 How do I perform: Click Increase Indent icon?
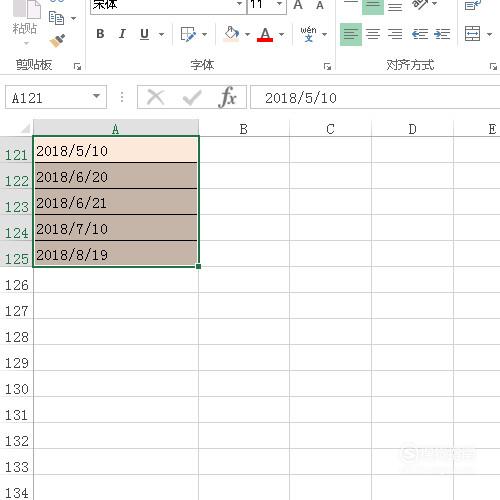pos(442,34)
